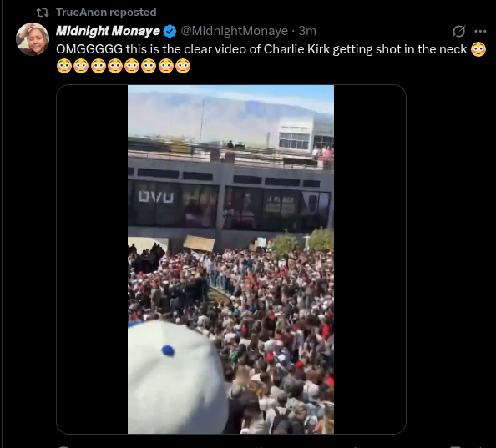Click the white cap in the video frame
The width and height of the screenshot is (496, 448).
click(177, 376)
